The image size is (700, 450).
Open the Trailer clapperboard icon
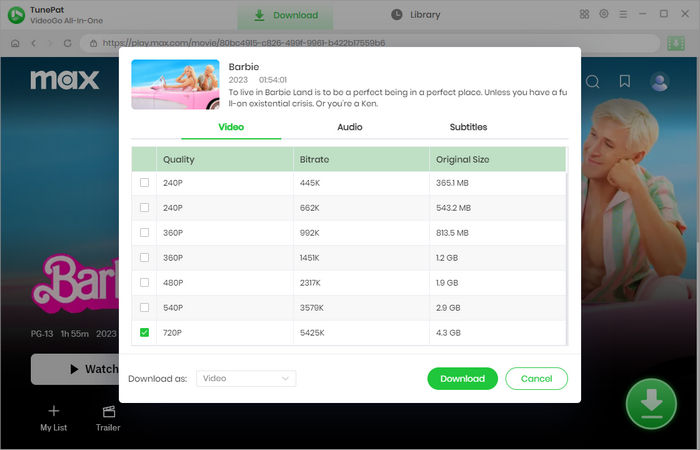point(108,411)
